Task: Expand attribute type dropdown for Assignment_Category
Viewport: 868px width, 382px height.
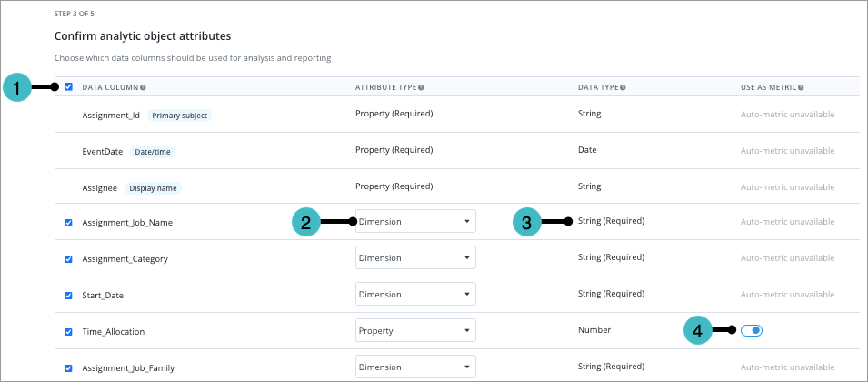Action: (415, 257)
